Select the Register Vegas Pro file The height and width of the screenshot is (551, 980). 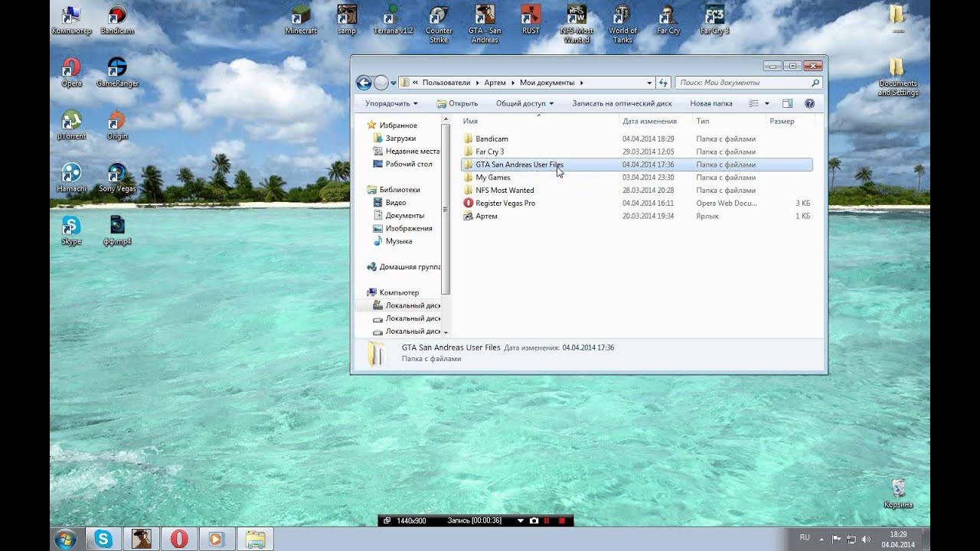[636, 203]
